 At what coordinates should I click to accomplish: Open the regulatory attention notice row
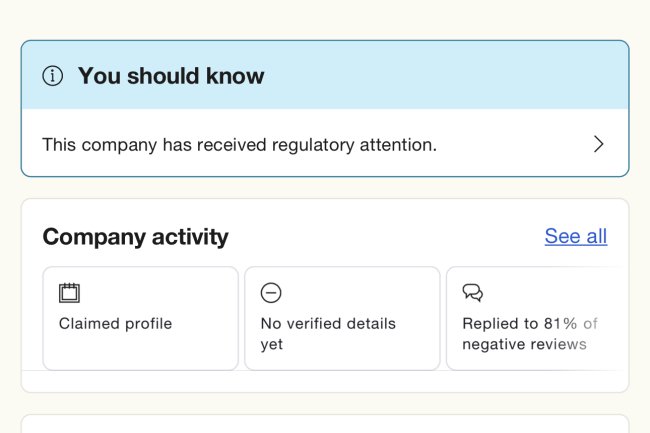click(x=325, y=144)
